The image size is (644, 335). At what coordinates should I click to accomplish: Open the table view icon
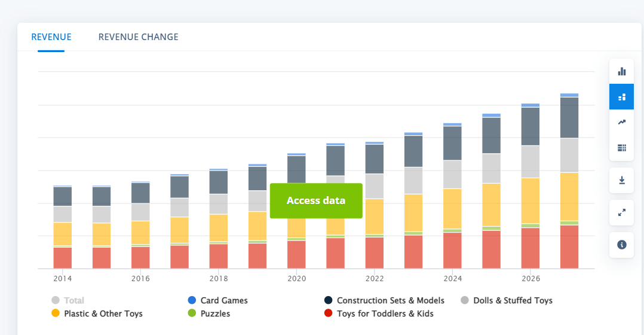621,148
